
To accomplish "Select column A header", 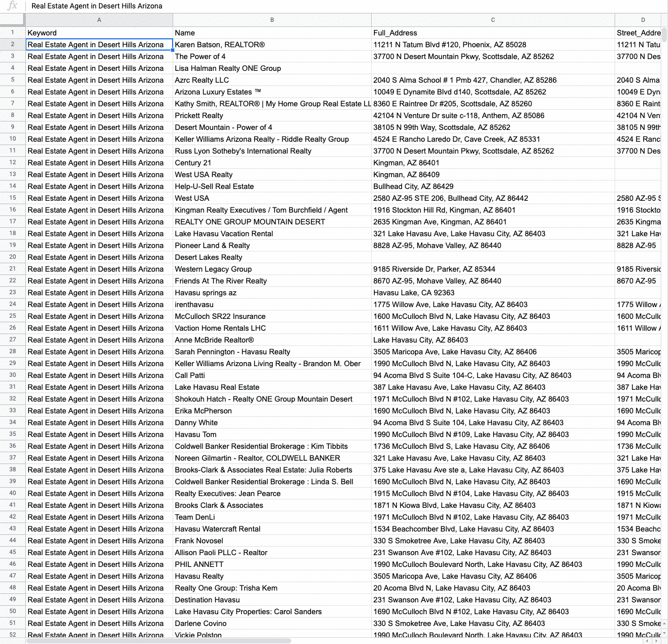I will point(100,20).
